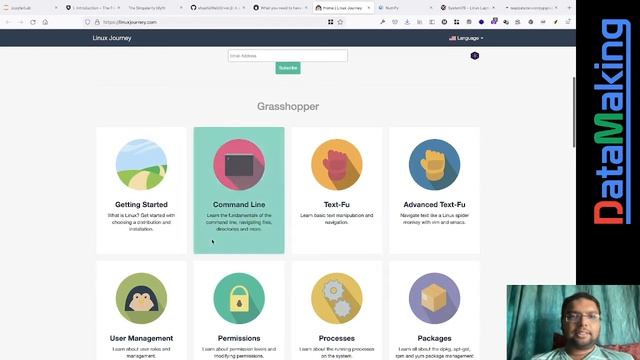Click the key-shaped toolbar icon
640x360 pixels.
tap(382, 22)
